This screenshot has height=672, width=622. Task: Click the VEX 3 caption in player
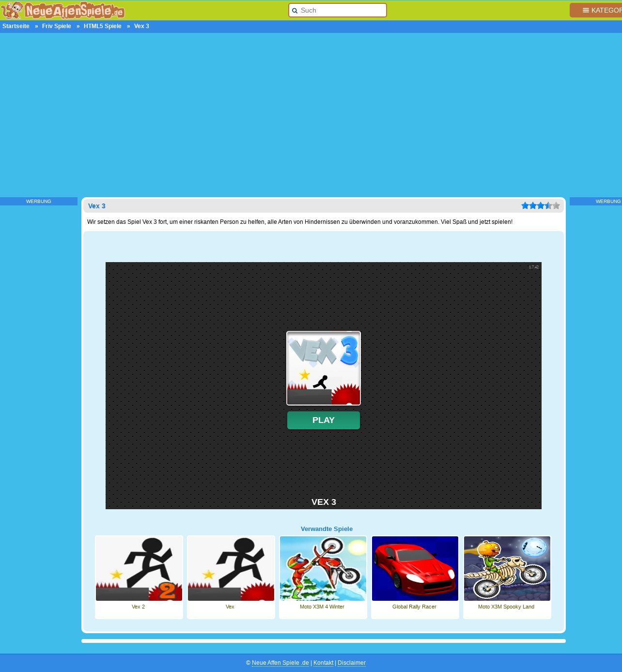point(324,502)
